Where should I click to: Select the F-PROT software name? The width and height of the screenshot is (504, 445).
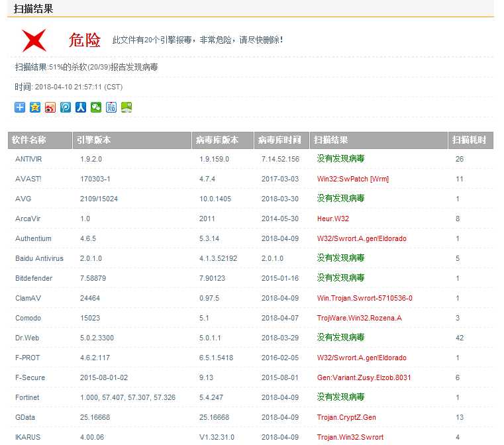tap(28, 358)
